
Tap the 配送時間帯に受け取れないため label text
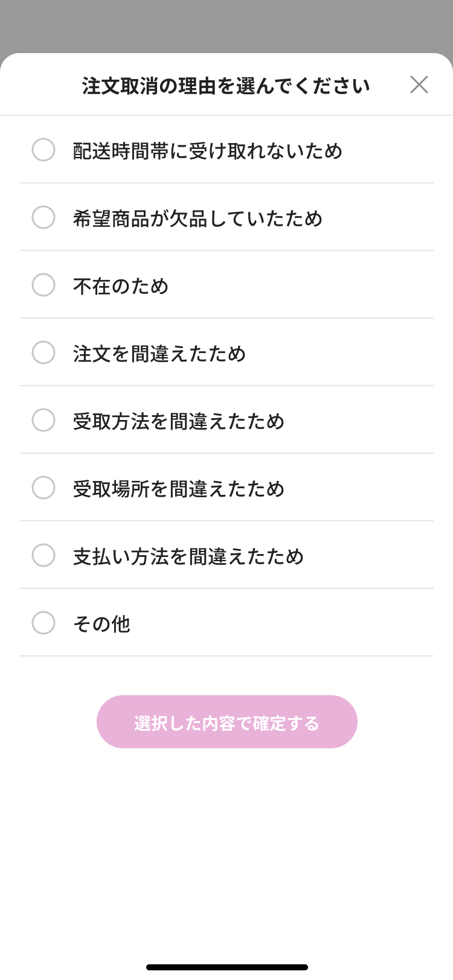(x=207, y=151)
